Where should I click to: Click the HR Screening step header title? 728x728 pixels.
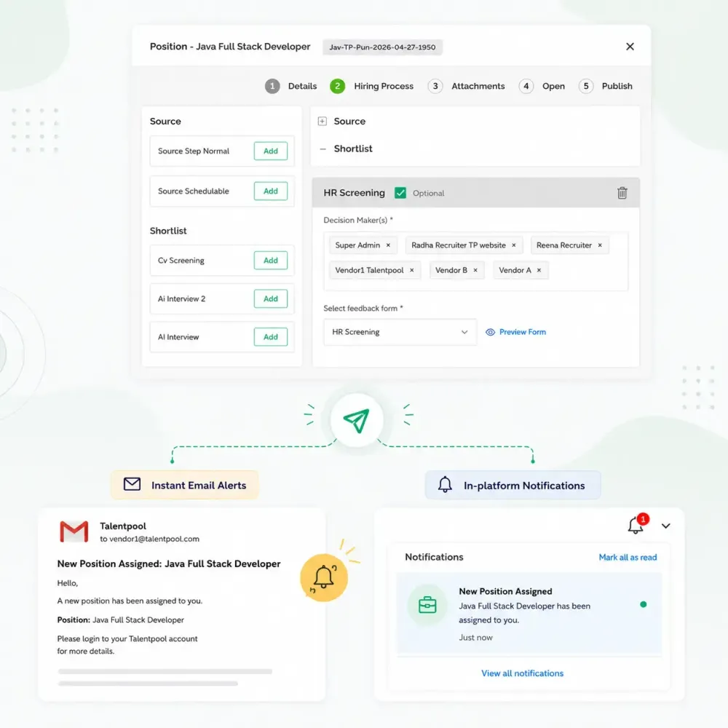click(355, 193)
